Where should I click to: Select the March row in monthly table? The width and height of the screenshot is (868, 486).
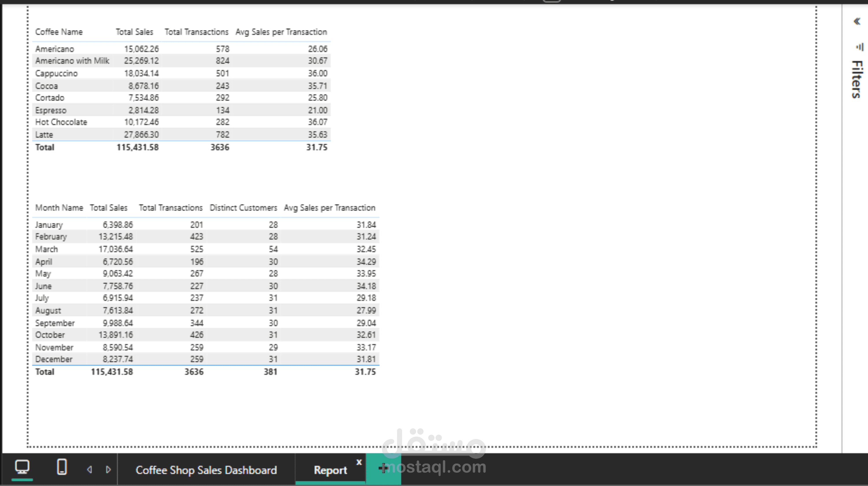47,249
